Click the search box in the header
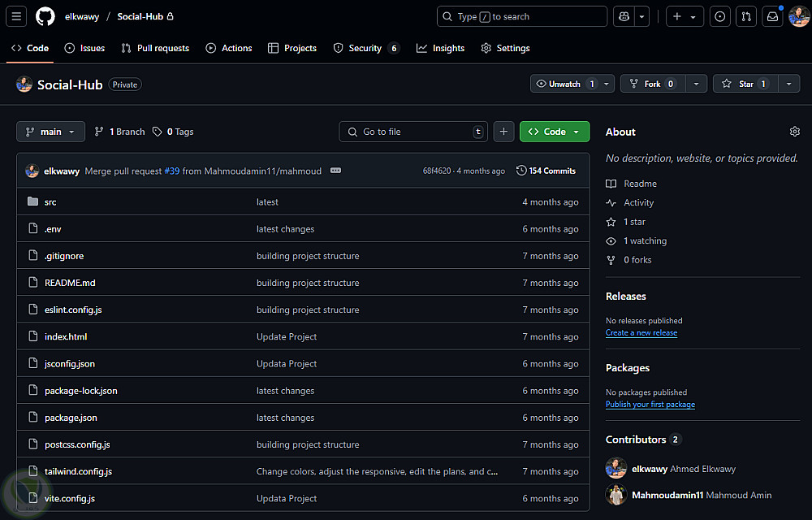The width and height of the screenshot is (812, 520). [x=522, y=16]
